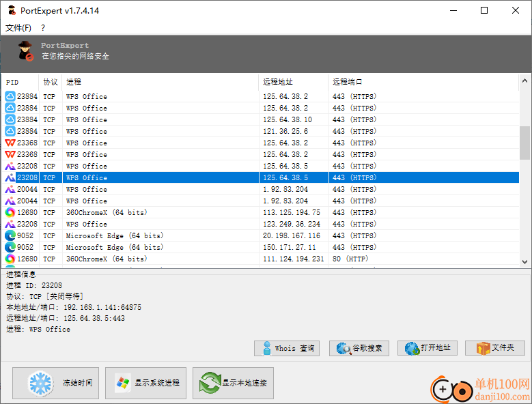
Task: Click the 远程地址/端口 125.64.38.5:443 line
Action: (x=66, y=318)
